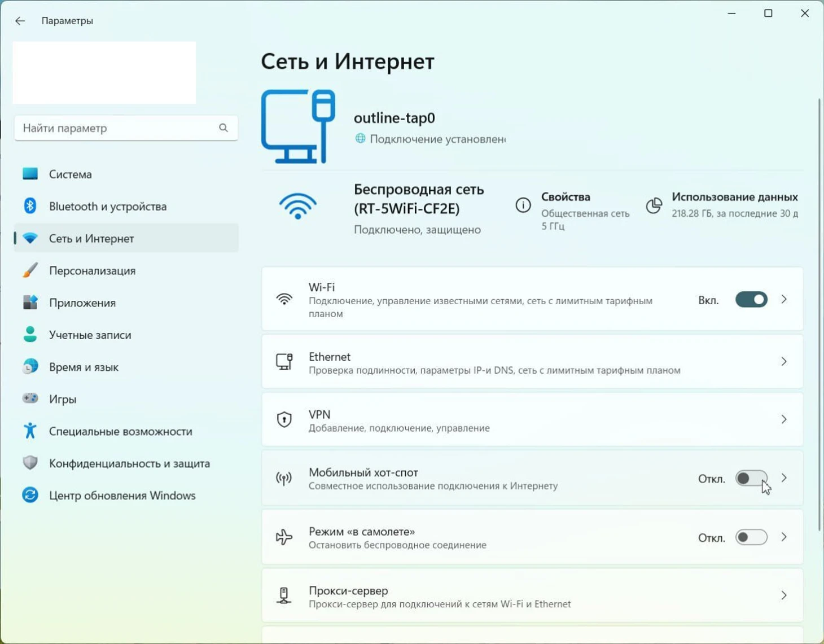Turn off the Wi-Fi toggle
Screen dimensions: 824x644
751,300
